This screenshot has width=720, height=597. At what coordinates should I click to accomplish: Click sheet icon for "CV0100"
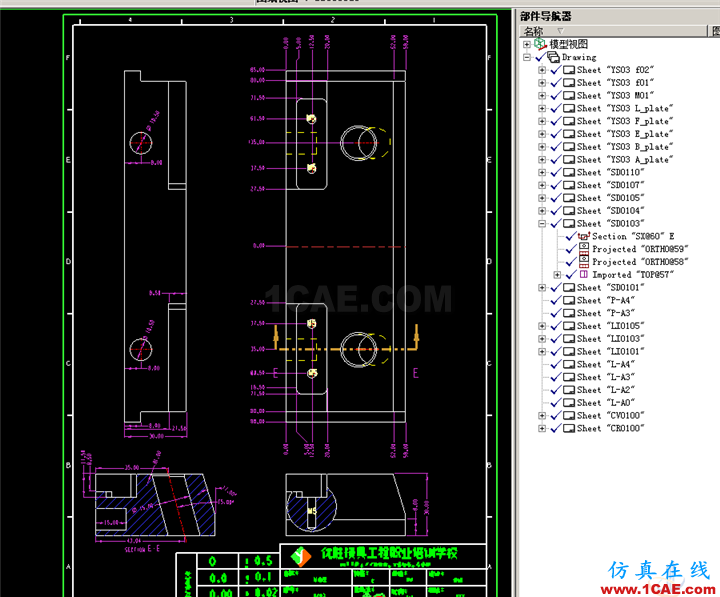(x=569, y=416)
